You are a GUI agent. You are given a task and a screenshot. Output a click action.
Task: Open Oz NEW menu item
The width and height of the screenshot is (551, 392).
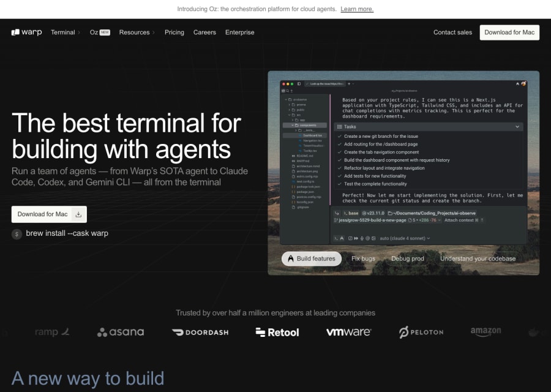100,32
